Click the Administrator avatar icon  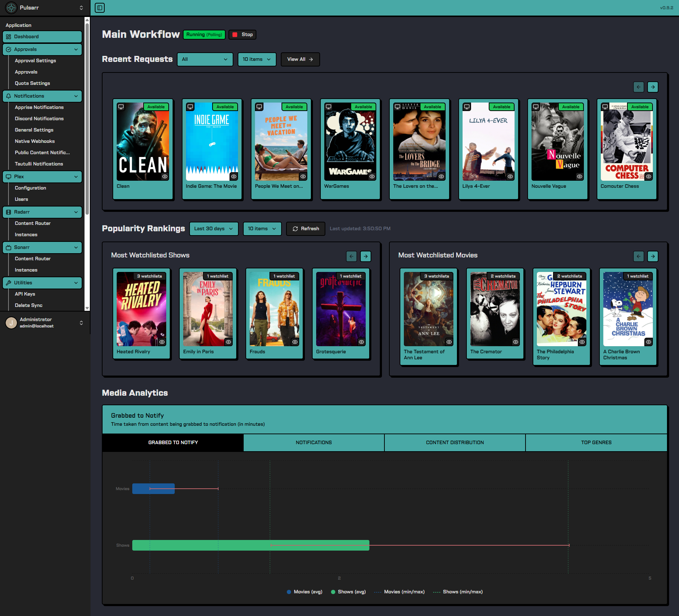11,322
